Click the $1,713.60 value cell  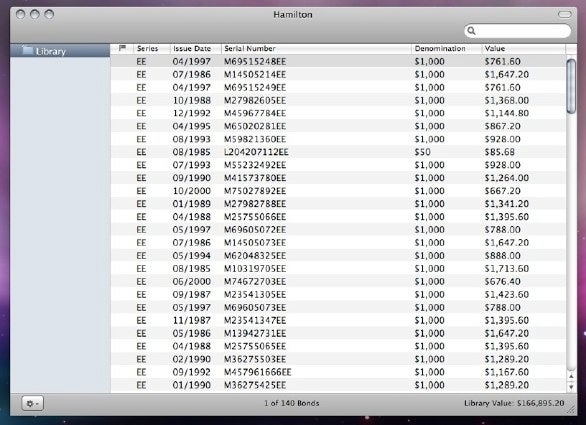507,268
